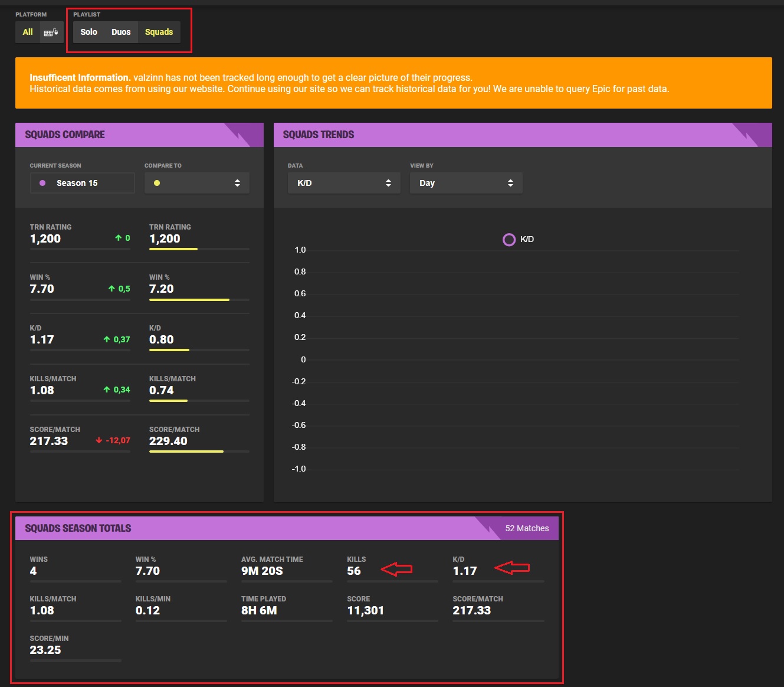The height and width of the screenshot is (687, 784).
Task: Click the yellow WIN % 7.20 progress bar
Action: 189,300
